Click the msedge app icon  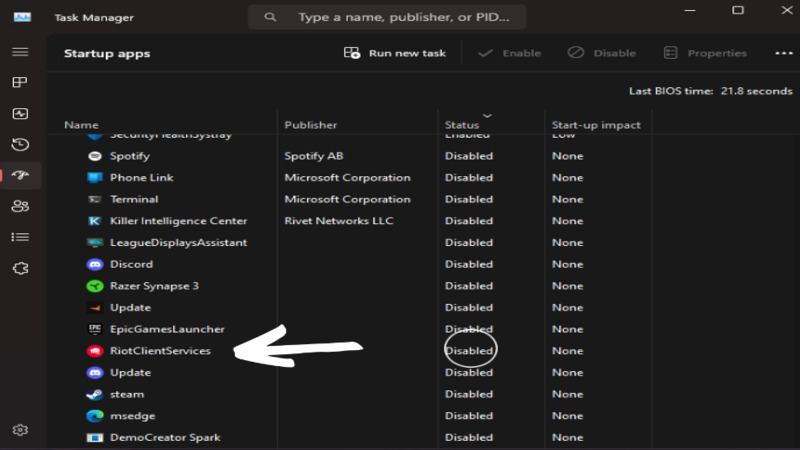95,416
